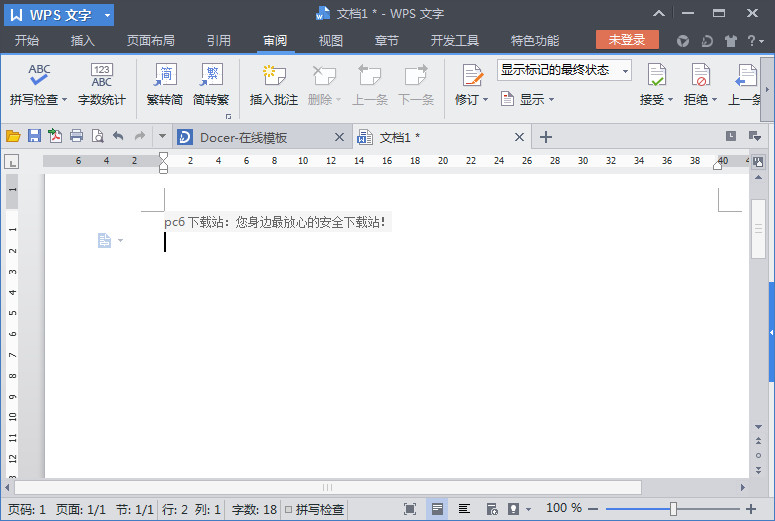Click the print icon in quick toolbar

pyautogui.click(x=76, y=136)
